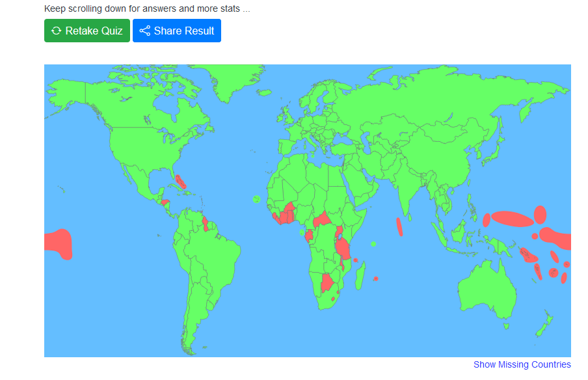Select Madagascar island on the map
The height and width of the screenshot is (380, 588).
tap(360, 276)
